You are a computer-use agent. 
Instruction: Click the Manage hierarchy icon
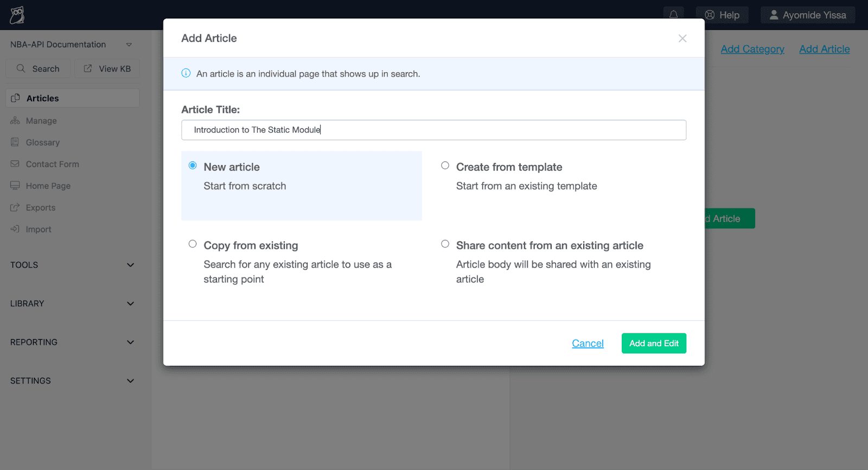point(15,120)
